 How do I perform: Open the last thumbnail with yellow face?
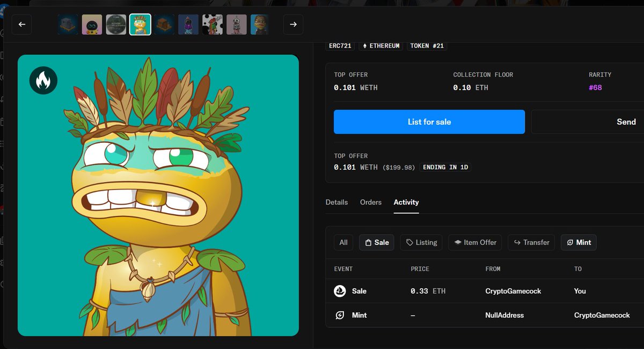pyautogui.click(x=260, y=25)
